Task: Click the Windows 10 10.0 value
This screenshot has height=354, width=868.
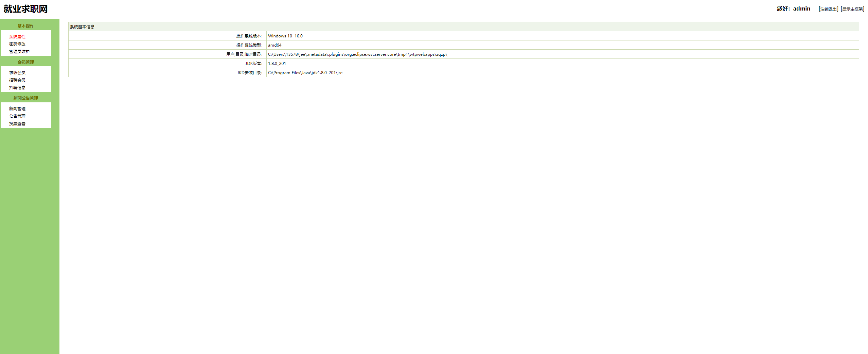Action: [x=285, y=36]
